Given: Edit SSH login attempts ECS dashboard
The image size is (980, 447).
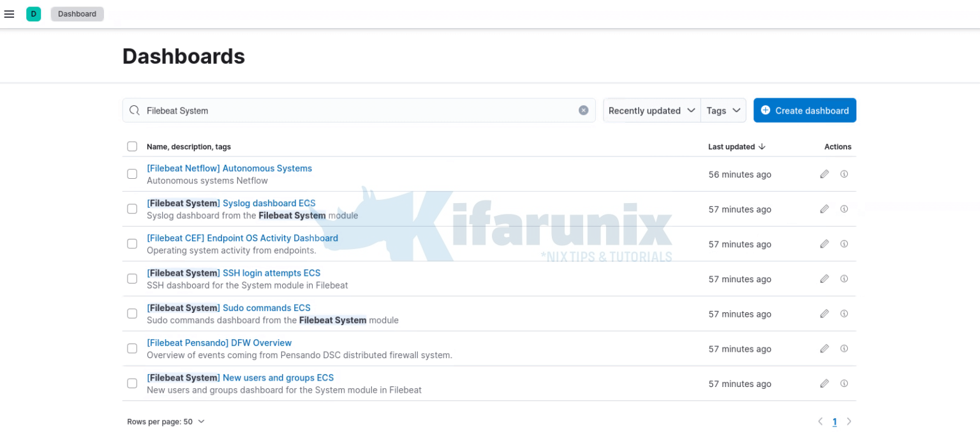Looking at the screenshot, I should point(824,278).
